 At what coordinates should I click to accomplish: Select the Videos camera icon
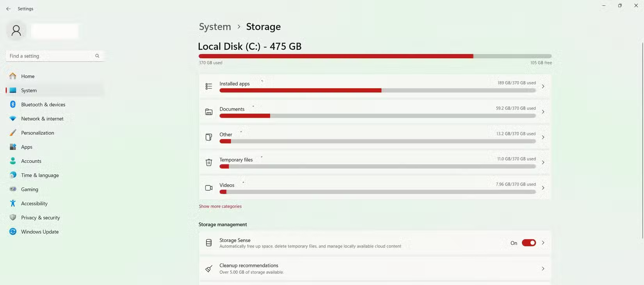click(209, 188)
